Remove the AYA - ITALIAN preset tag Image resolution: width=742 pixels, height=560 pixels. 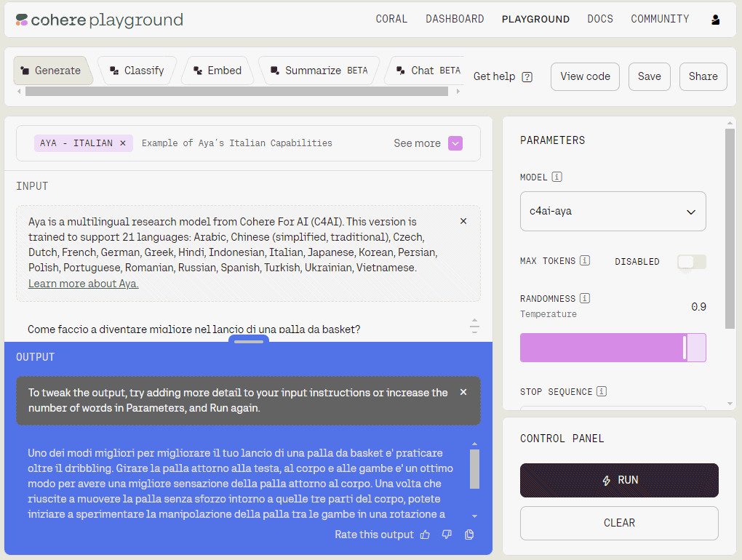coord(123,143)
